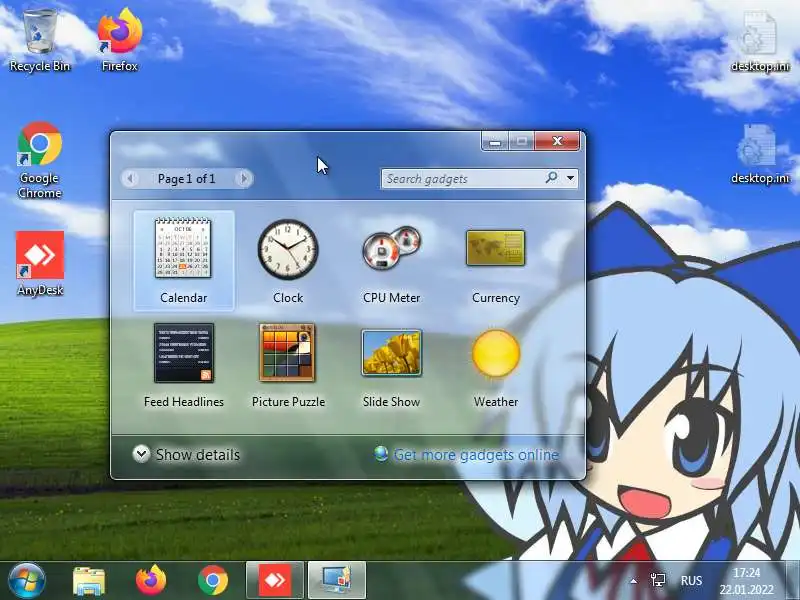Show hidden tray icons arrow
Screen dimensions: 800x600
click(633, 581)
